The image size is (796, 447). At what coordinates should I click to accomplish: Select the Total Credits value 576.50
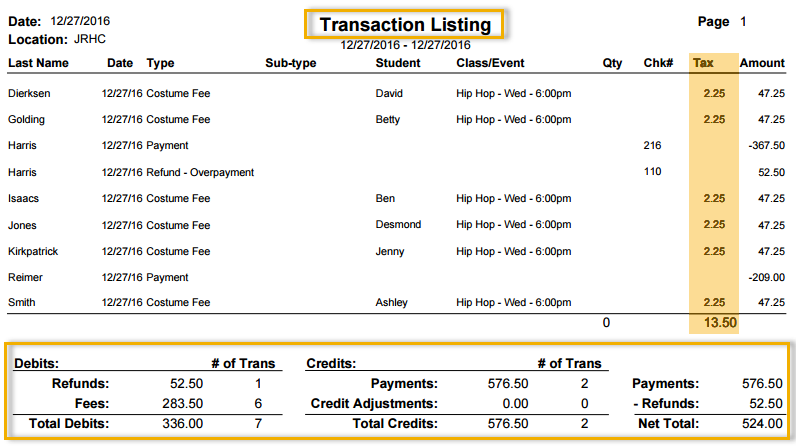[508, 424]
